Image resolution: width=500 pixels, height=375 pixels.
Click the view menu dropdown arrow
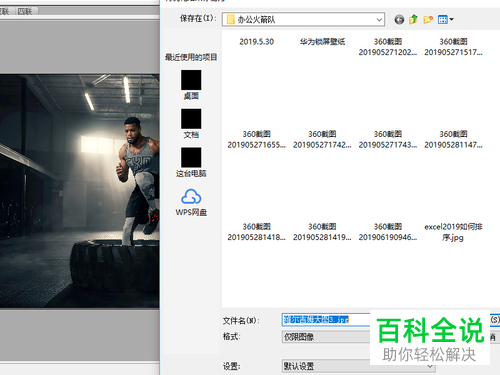coord(451,19)
